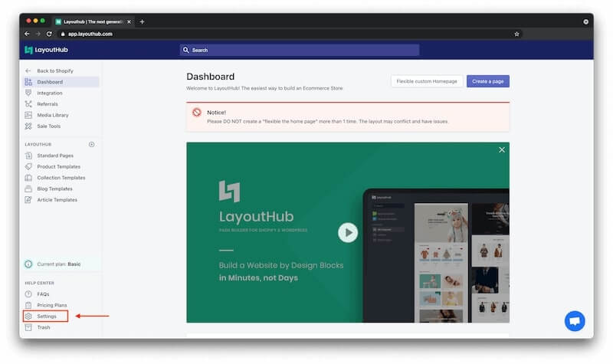Click the Product Templates tag icon
613x364 pixels.
(28, 166)
